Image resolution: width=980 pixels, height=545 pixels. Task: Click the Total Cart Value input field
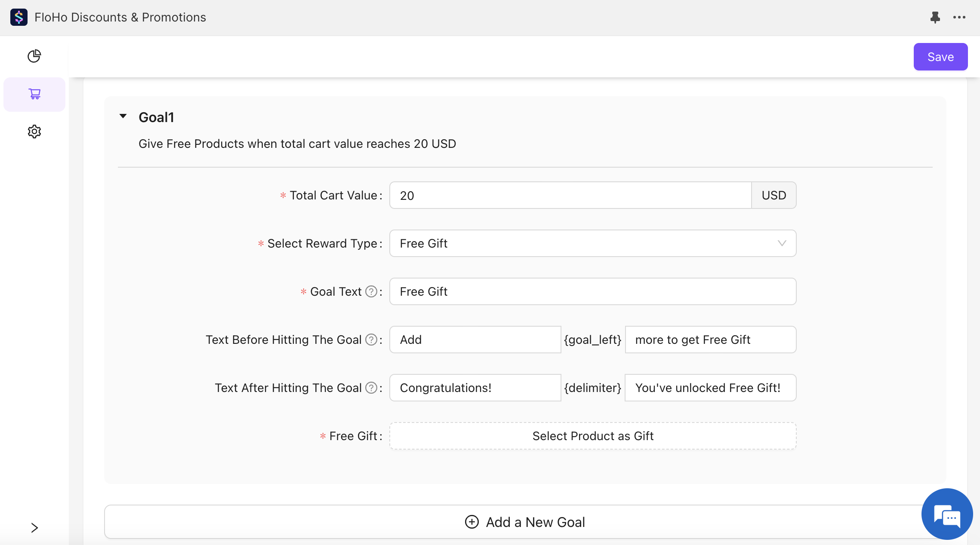pyautogui.click(x=570, y=195)
